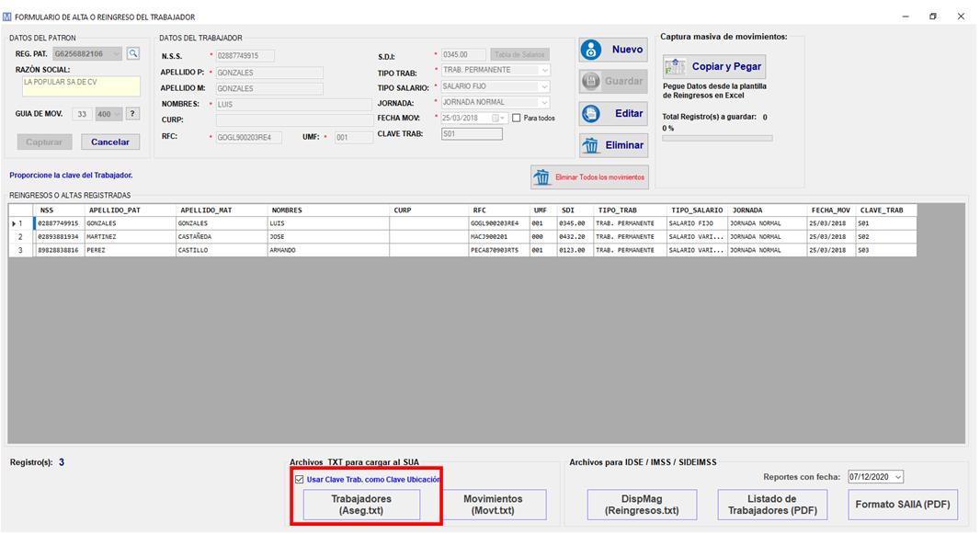Click Eliminar Todos los movimientos button
This screenshot has width=980, height=534.
coord(589,177)
